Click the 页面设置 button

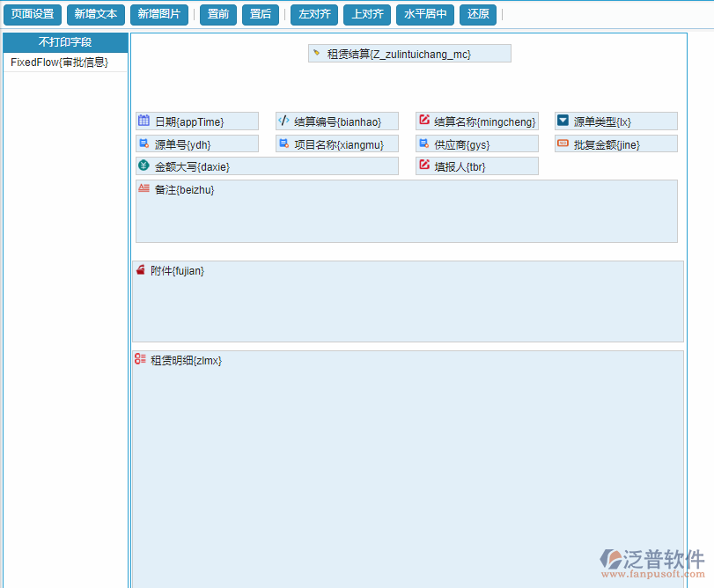coord(33,14)
